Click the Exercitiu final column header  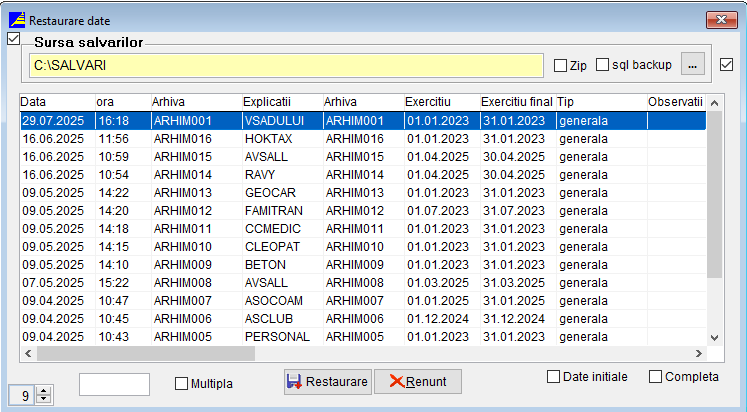518,102
